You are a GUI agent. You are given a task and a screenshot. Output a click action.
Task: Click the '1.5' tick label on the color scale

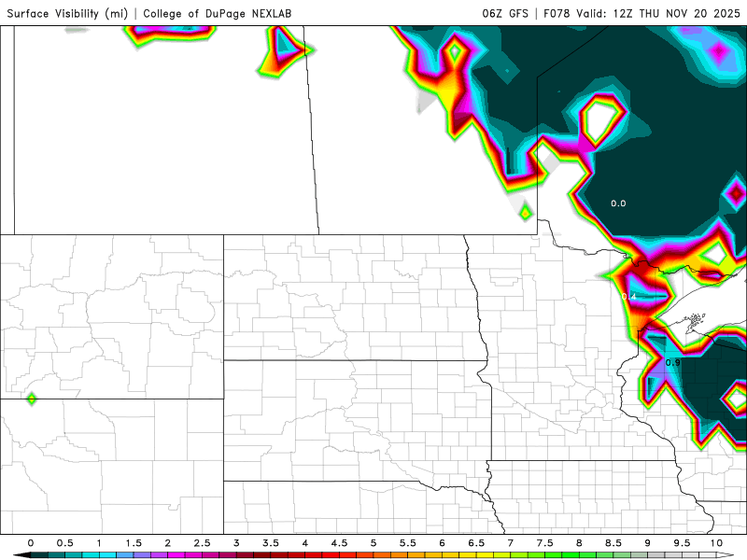click(x=134, y=543)
